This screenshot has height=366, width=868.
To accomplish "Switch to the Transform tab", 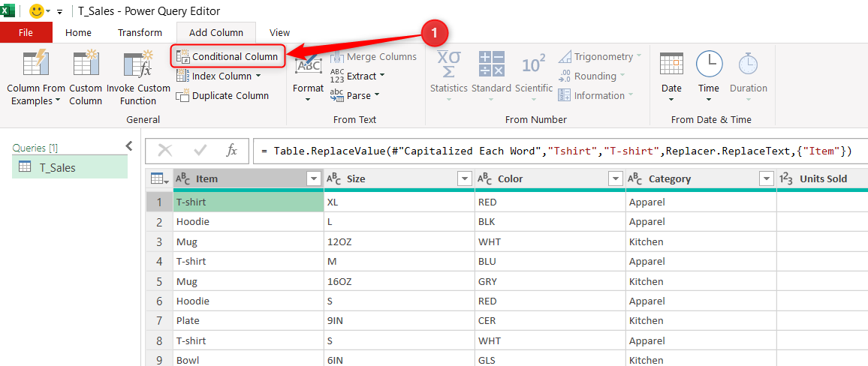I will coord(140,32).
